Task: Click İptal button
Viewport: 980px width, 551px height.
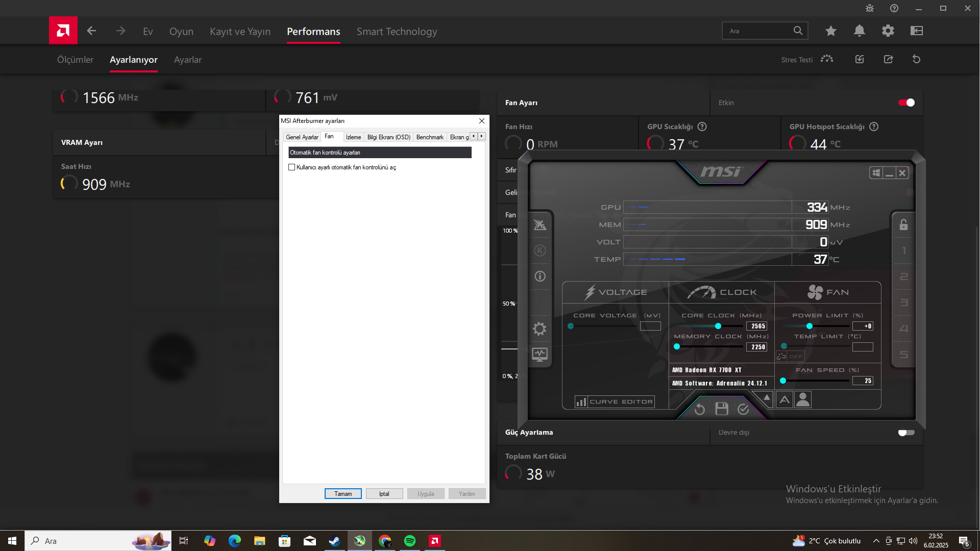Action: click(x=384, y=494)
